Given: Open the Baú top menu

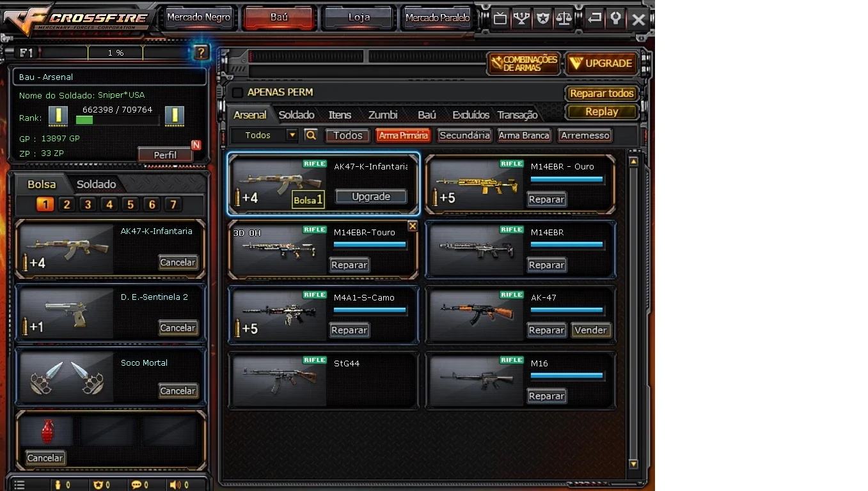Looking at the screenshot, I should [279, 18].
